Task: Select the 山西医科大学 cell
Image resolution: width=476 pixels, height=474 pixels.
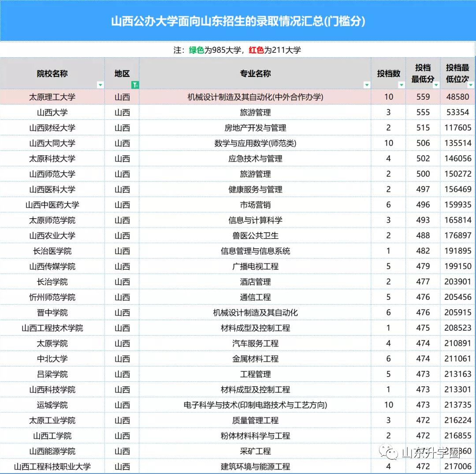Action: coord(52,189)
